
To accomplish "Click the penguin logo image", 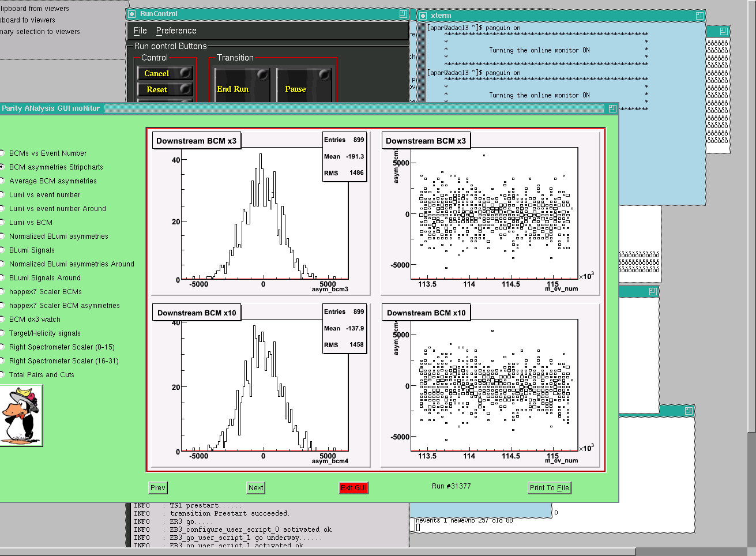I will pyautogui.click(x=21, y=416).
